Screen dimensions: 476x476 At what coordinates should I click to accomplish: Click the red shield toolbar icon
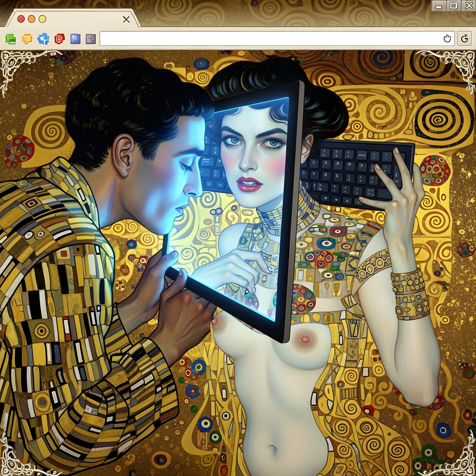pos(59,39)
